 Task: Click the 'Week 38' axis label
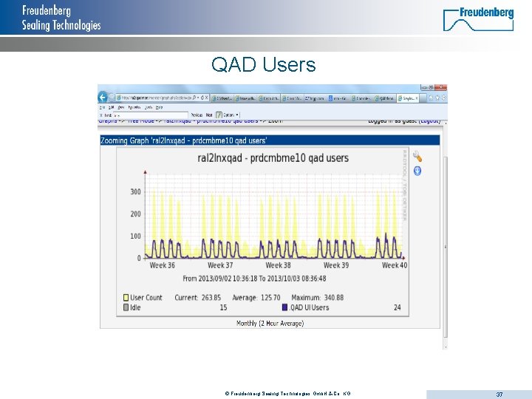pyautogui.click(x=279, y=265)
